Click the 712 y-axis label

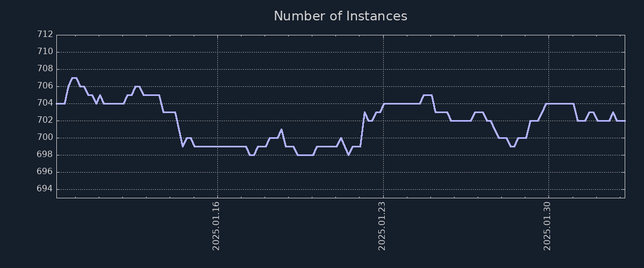[x=45, y=34]
